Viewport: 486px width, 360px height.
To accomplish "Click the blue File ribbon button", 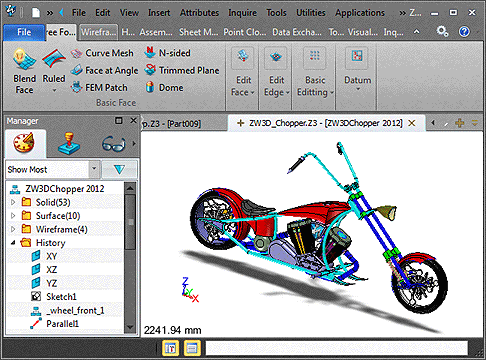I will click(24, 32).
